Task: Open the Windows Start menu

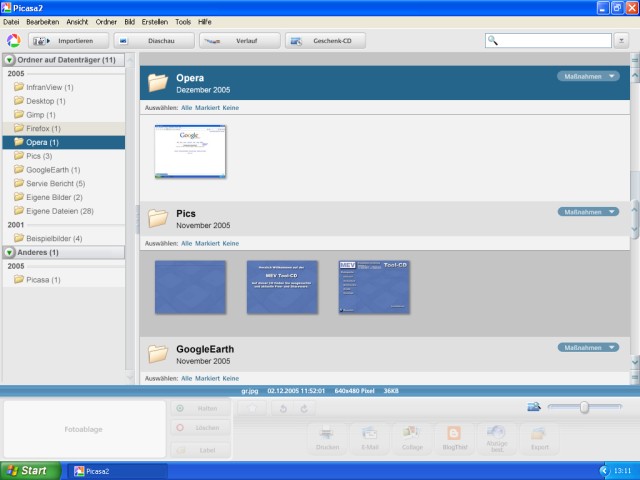Action: [30, 471]
